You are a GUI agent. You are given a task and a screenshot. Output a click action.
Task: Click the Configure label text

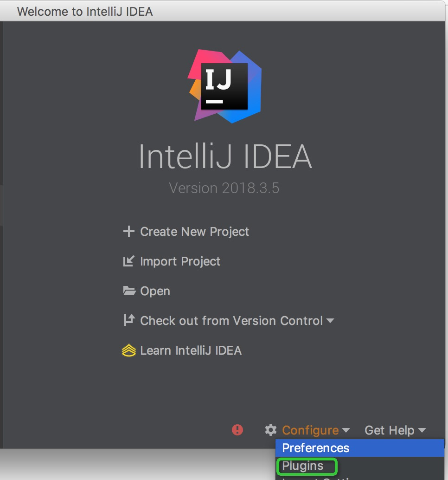(x=310, y=430)
